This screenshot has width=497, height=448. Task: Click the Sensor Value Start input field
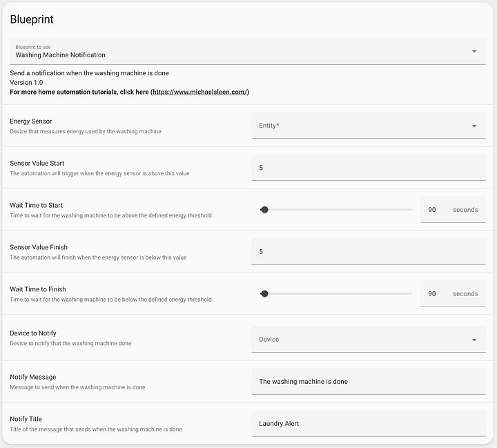pos(369,168)
